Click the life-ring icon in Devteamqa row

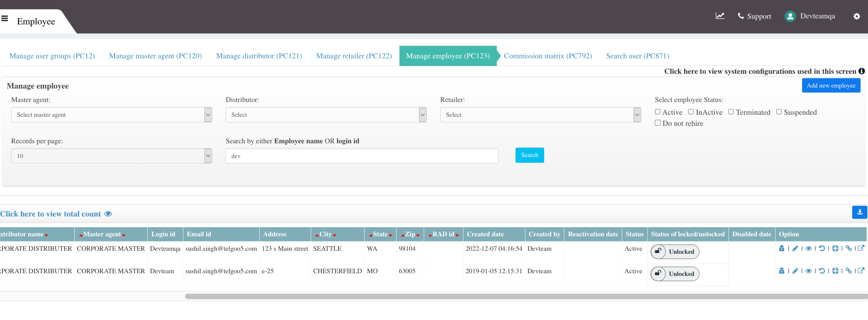tap(835, 248)
